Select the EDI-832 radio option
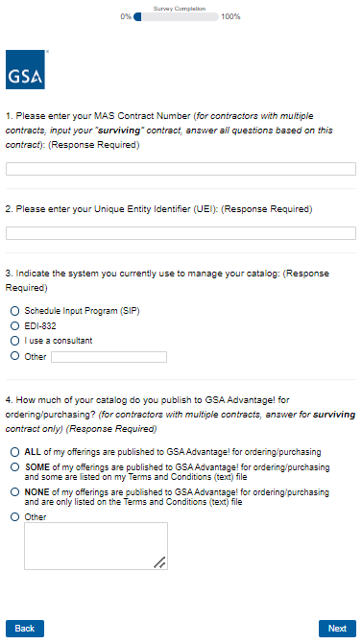The width and height of the screenshot is (362, 644). (x=14, y=326)
